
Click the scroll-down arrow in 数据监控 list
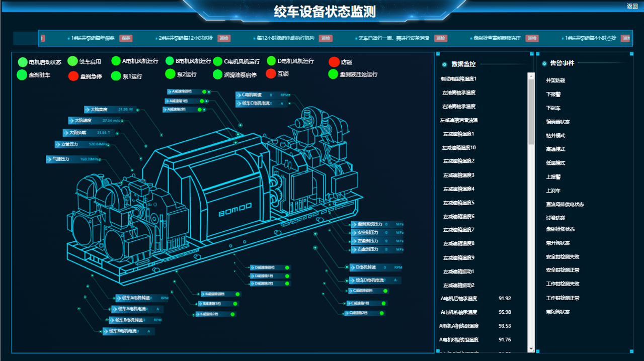pyautogui.click(x=531, y=349)
